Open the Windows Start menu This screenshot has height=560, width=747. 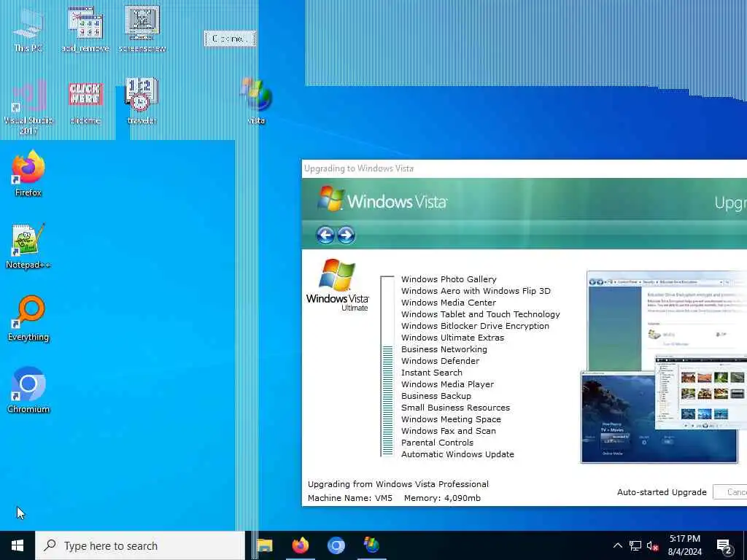pyautogui.click(x=18, y=545)
